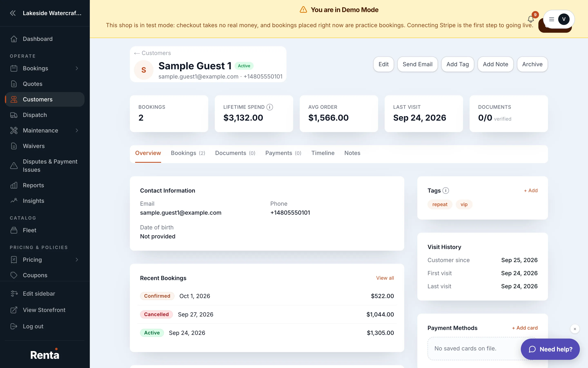
Task: Click the repeat tag chip
Action: click(440, 204)
